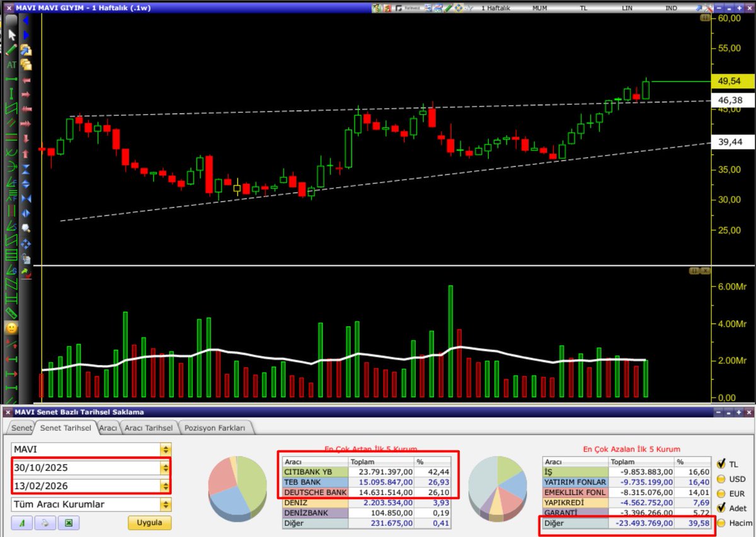Viewport: 756px width, 537px height.
Task: Click the printer icon beside Uygula
Action: point(45,523)
